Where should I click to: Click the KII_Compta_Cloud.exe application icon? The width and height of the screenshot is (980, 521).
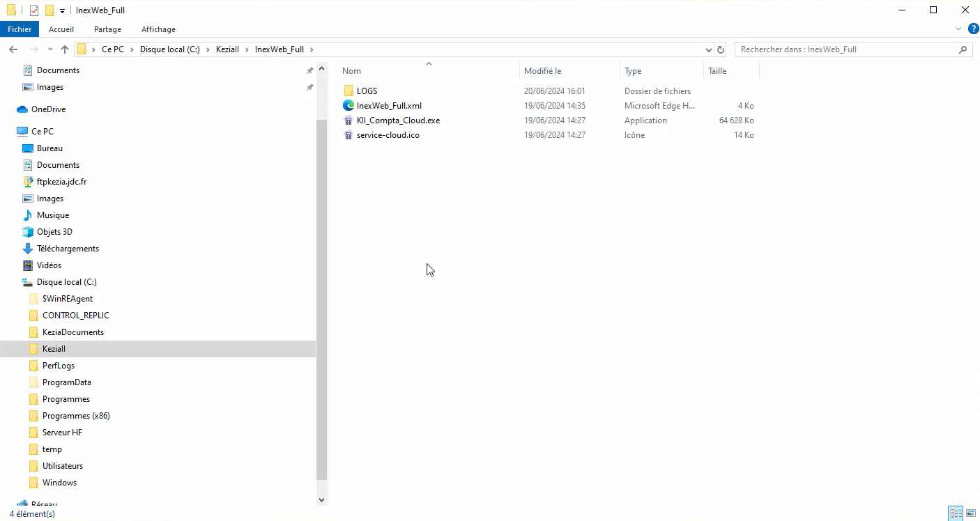[349, 120]
